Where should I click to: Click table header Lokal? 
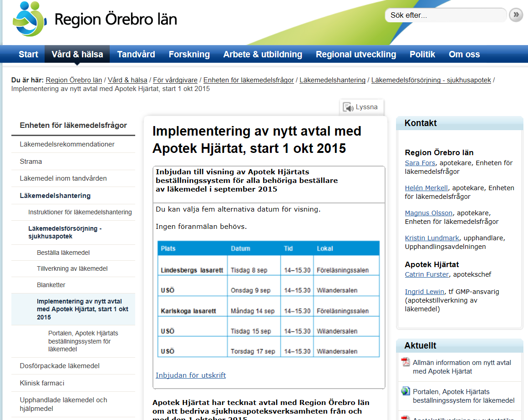point(325,248)
